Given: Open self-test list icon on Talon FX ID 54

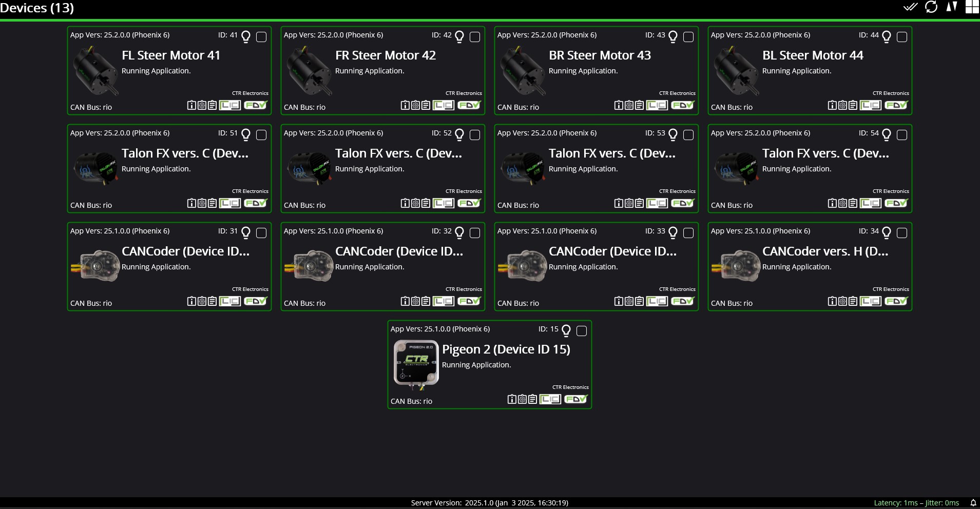Looking at the screenshot, I should pos(853,203).
